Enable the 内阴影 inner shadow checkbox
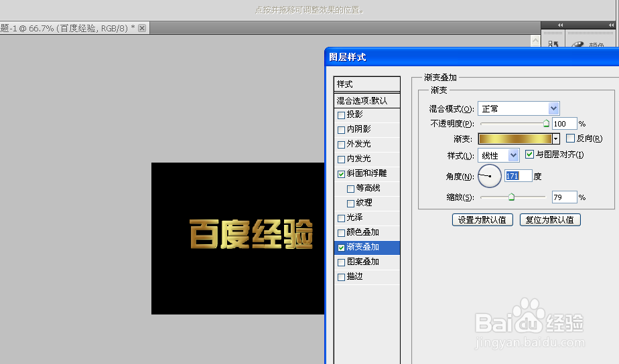The image size is (619, 364). click(x=342, y=130)
